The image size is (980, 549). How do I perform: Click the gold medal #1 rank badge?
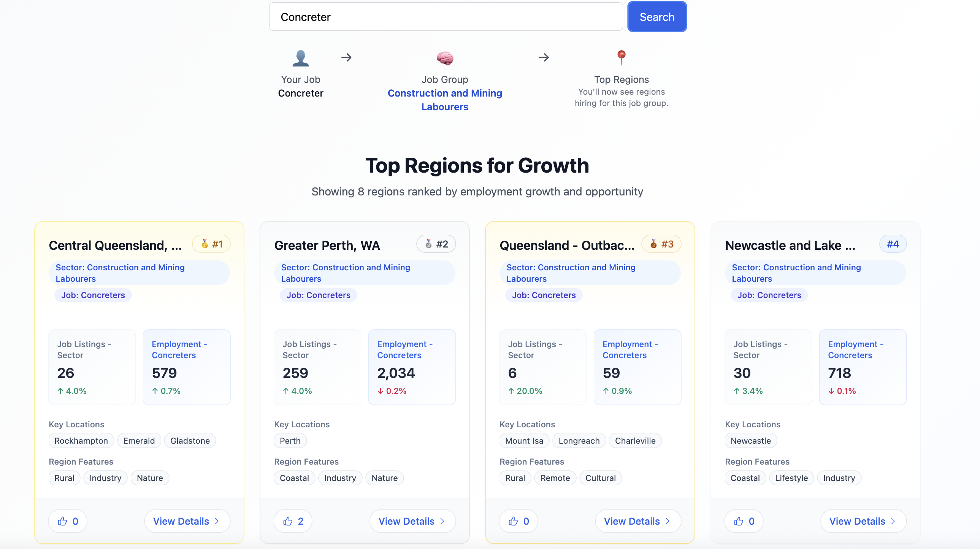pos(211,244)
